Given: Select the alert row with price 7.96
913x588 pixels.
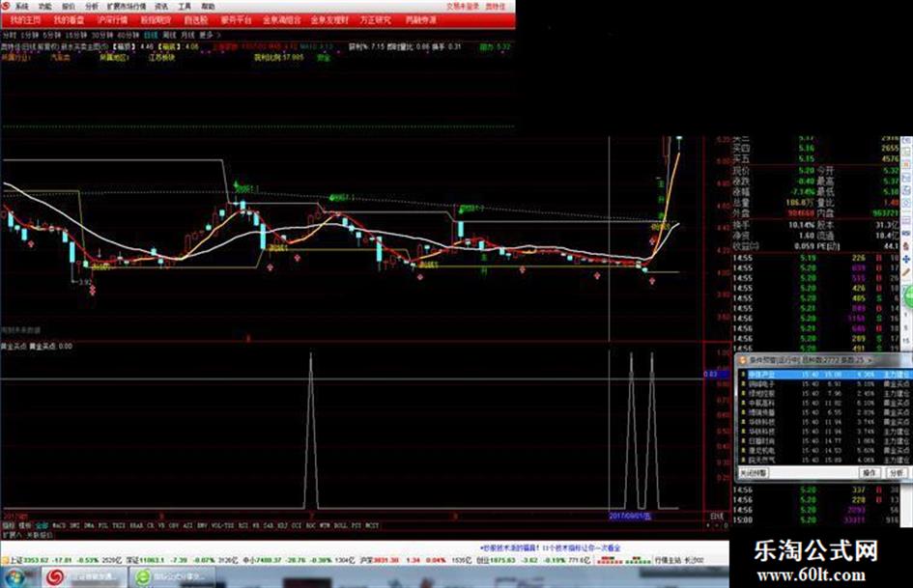Looking at the screenshot, I should 824,394.
